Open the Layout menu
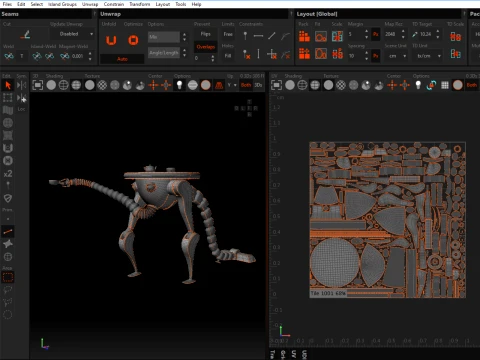Screen dimensions: 480x360 point(163,4)
